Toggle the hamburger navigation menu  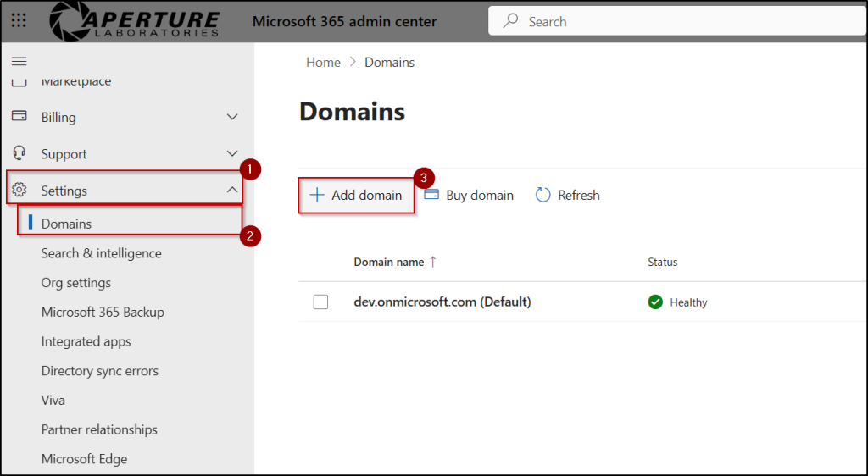pos(19,61)
